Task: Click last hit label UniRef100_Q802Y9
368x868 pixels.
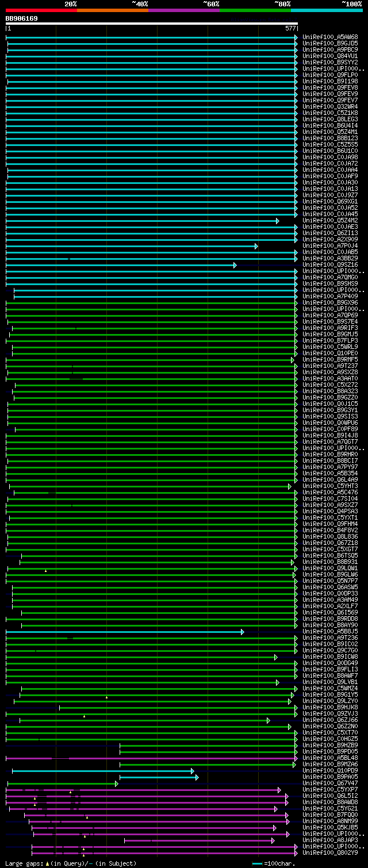Action: click(x=330, y=852)
